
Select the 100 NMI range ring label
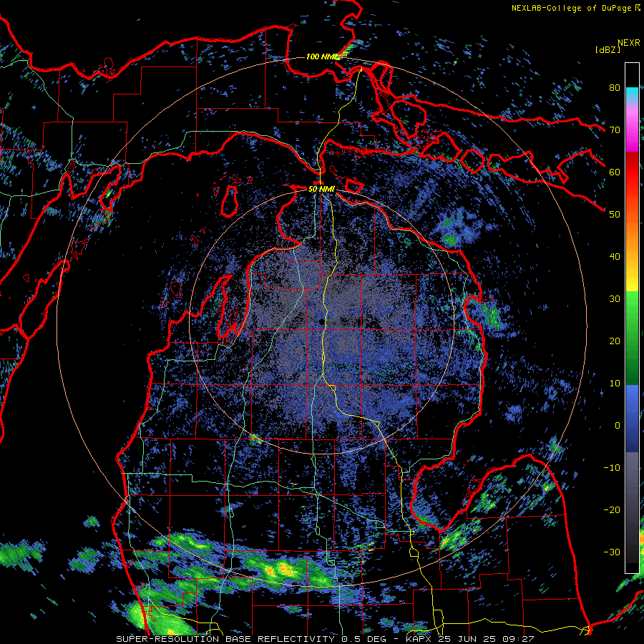[323, 57]
